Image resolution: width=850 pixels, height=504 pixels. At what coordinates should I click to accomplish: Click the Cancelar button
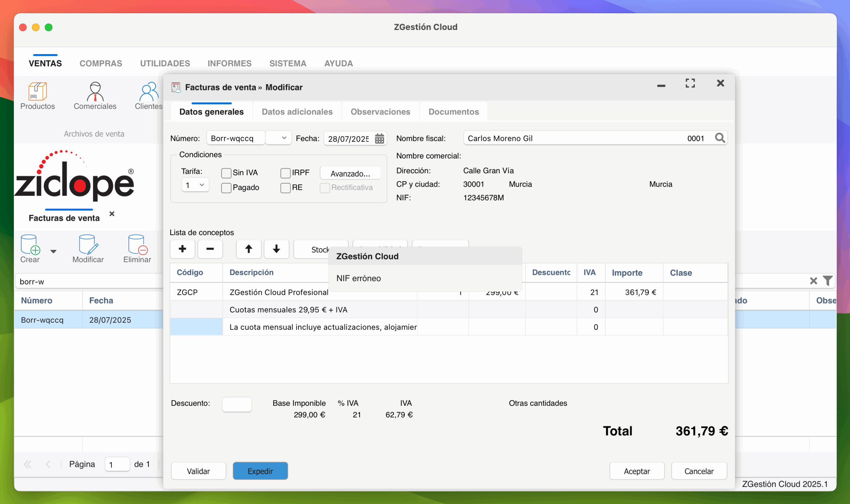699,471
